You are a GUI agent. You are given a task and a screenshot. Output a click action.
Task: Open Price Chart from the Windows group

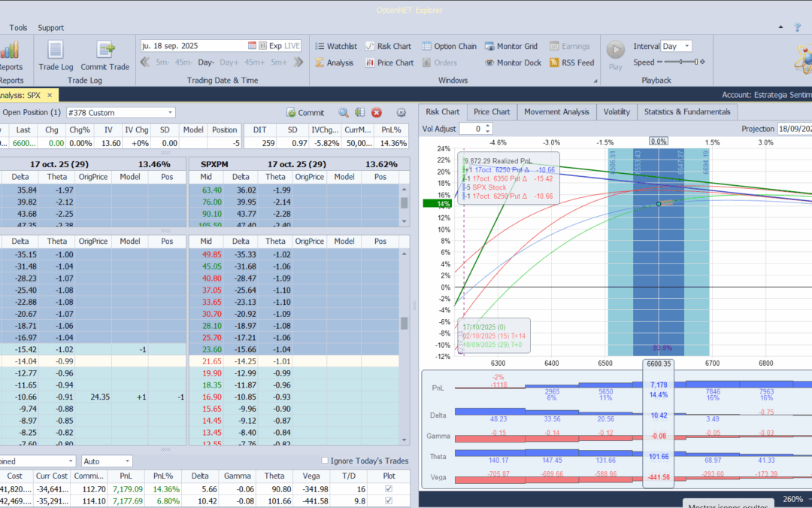[390, 62]
